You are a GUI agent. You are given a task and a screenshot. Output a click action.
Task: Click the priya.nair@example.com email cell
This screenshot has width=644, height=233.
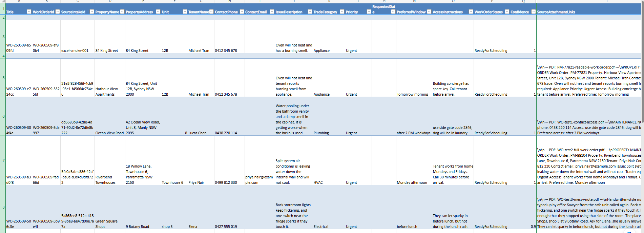[x=259, y=160]
